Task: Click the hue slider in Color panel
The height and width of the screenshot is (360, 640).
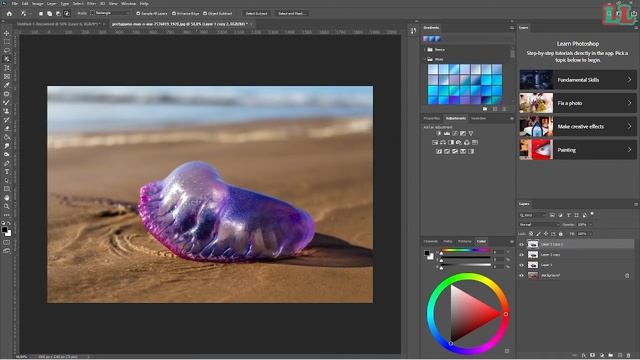Action: (x=466, y=250)
